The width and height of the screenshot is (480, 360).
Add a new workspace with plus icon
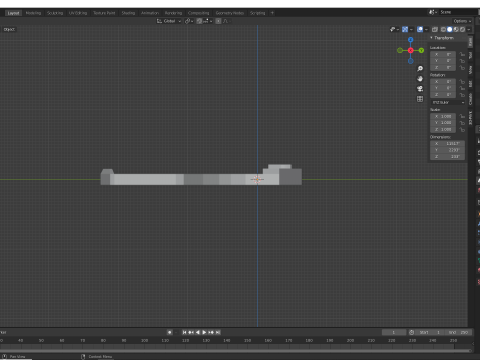[272, 13]
